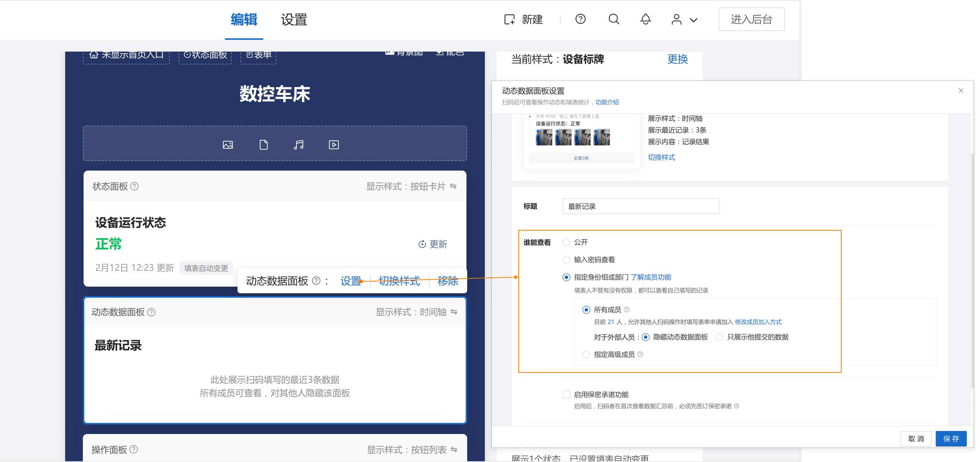Viewport: 980px width, 462px height.
Task: Switch 状态面板 display style 按钮卡片
Action: click(412, 186)
